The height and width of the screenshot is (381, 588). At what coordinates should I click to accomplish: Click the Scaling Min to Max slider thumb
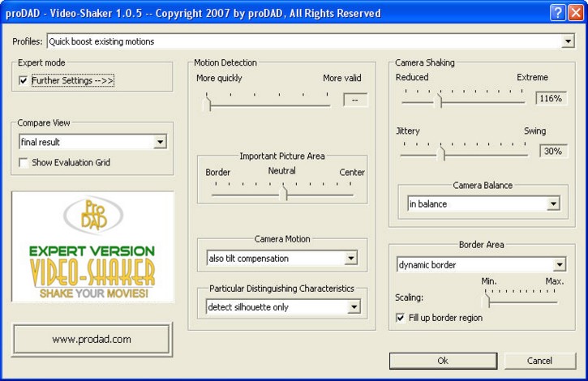click(x=486, y=301)
